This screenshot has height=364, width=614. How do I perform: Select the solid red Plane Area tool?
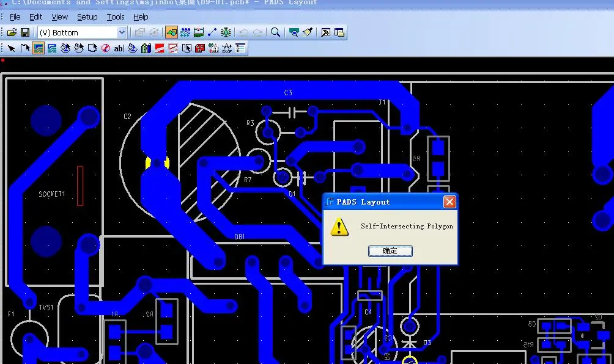coord(160,48)
